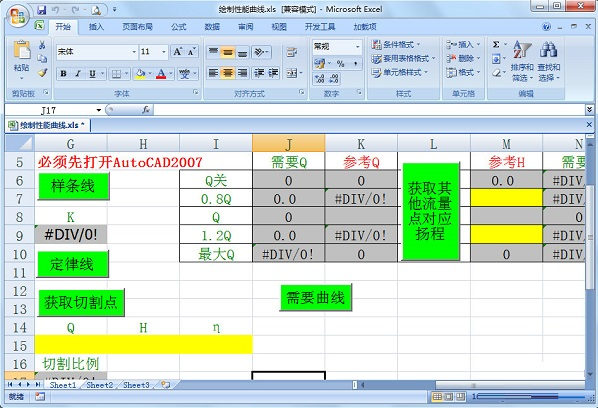This screenshot has height=408, width=598.
Task: Open the fill color yellow swatch
Action: [140, 74]
